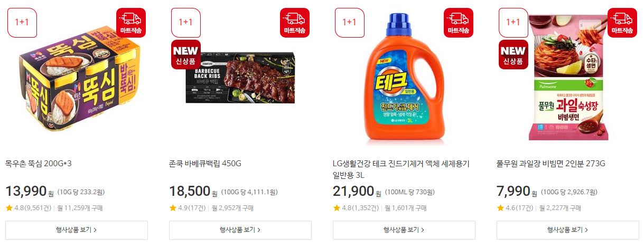This screenshot has height=244, width=644.
Task: Open LG생활건강 테크 진드기제거 product link
Action: click(x=401, y=169)
